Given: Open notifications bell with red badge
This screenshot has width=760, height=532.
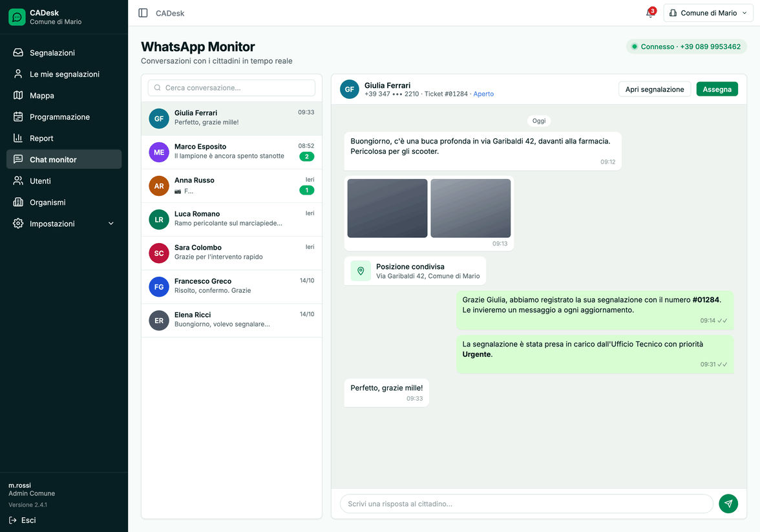Looking at the screenshot, I should coord(650,13).
